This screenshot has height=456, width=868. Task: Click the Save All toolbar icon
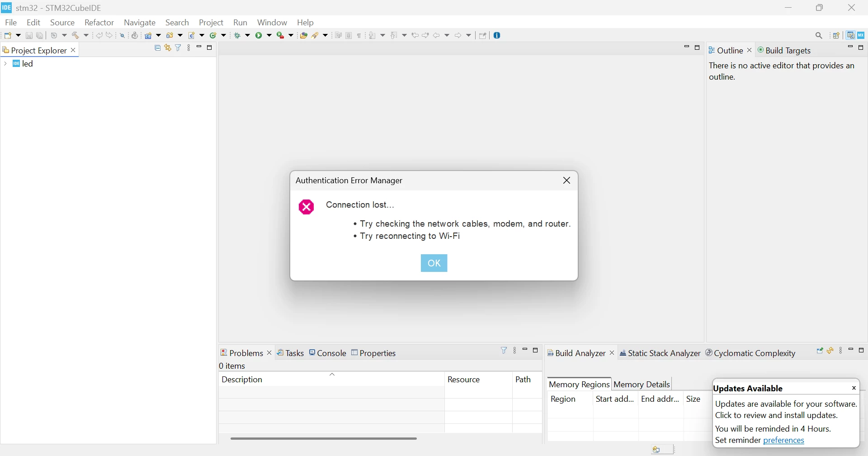tap(40, 36)
